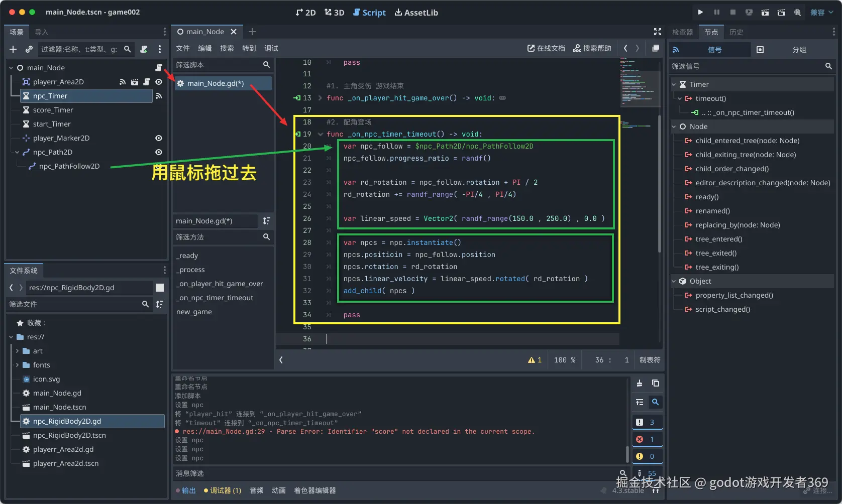Image resolution: width=842 pixels, height=504 pixels.
Task: Switch to the 2D workspace
Action: (x=305, y=13)
